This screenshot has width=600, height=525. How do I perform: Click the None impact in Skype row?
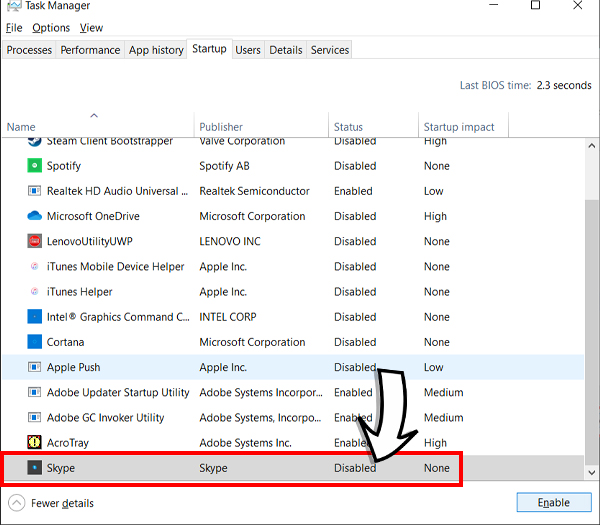tap(437, 468)
